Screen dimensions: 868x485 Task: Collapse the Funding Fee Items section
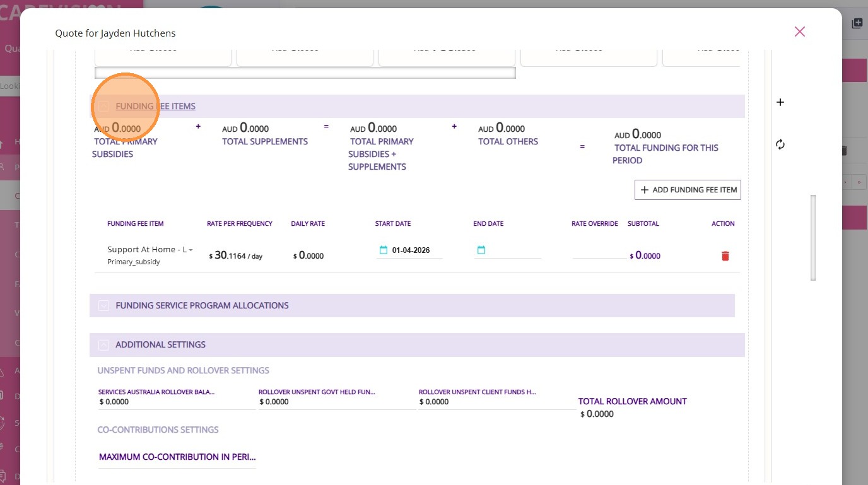[x=103, y=107]
